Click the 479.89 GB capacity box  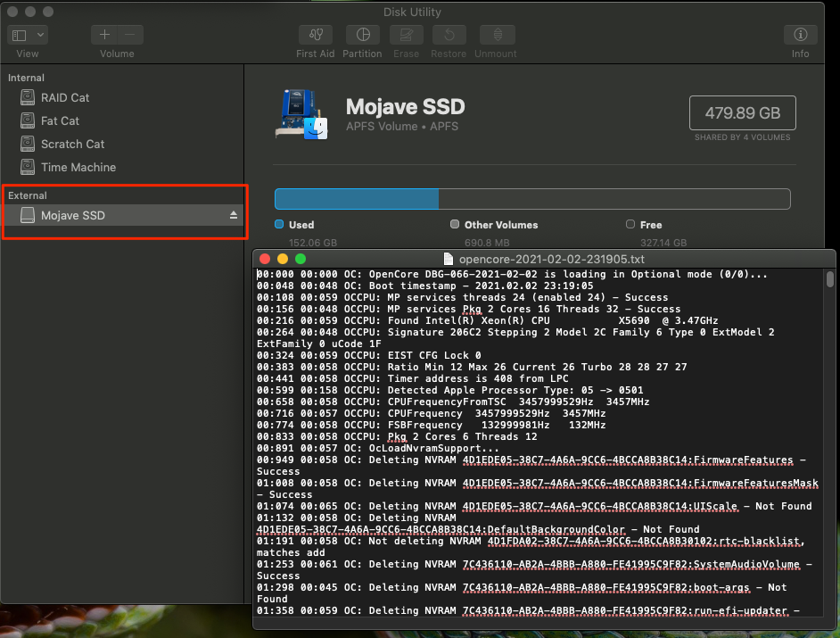coord(743,112)
